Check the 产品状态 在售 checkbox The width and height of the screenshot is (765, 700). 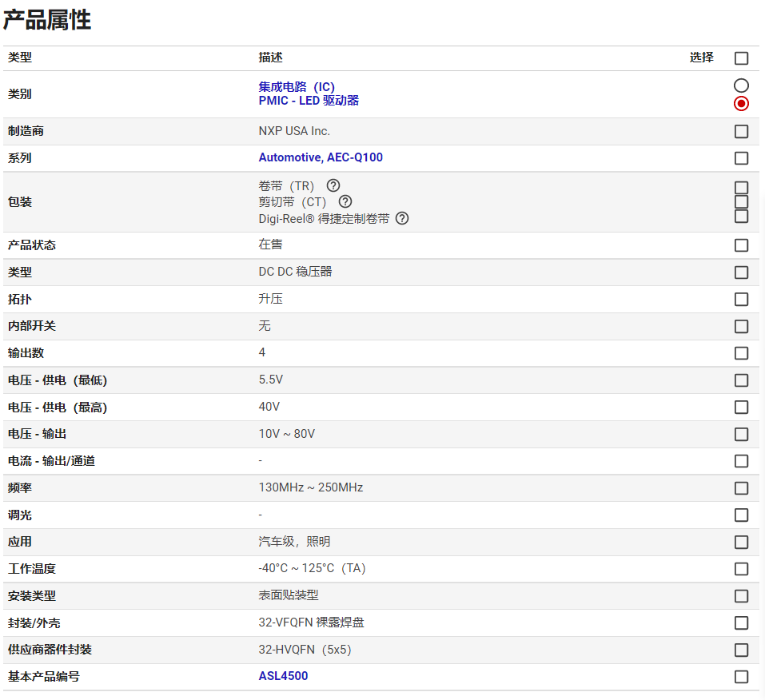click(x=741, y=245)
